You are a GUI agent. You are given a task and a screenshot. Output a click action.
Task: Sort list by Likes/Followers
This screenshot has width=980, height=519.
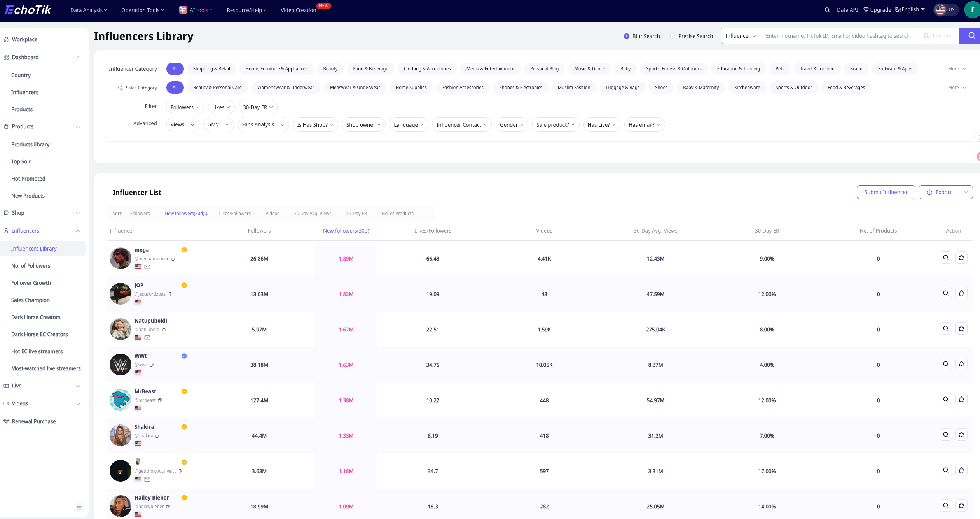tap(235, 214)
